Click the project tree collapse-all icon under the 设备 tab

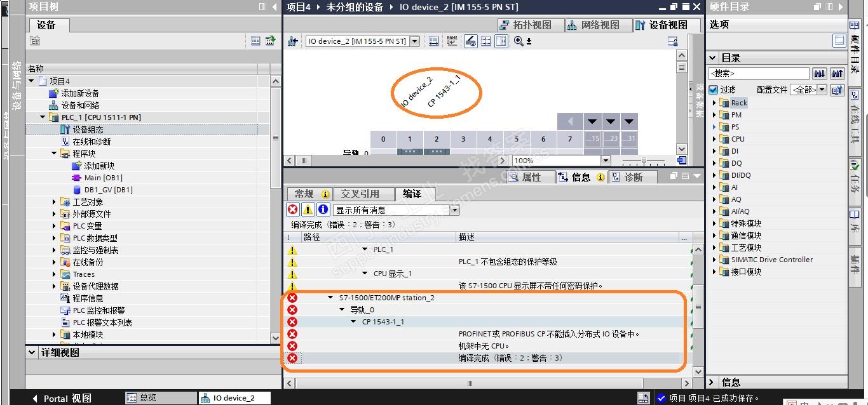pos(35,41)
